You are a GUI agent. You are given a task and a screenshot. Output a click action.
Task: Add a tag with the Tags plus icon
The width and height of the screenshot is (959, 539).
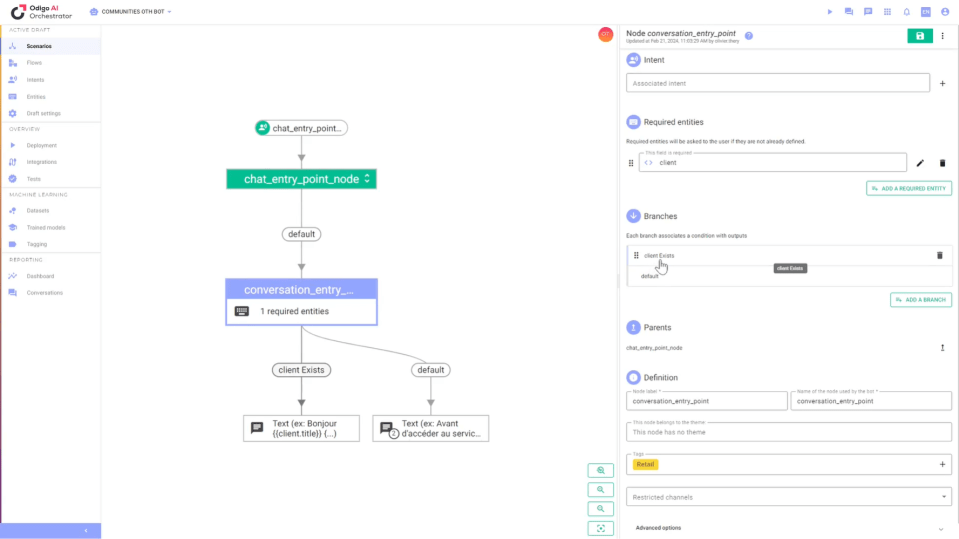[942, 464]
